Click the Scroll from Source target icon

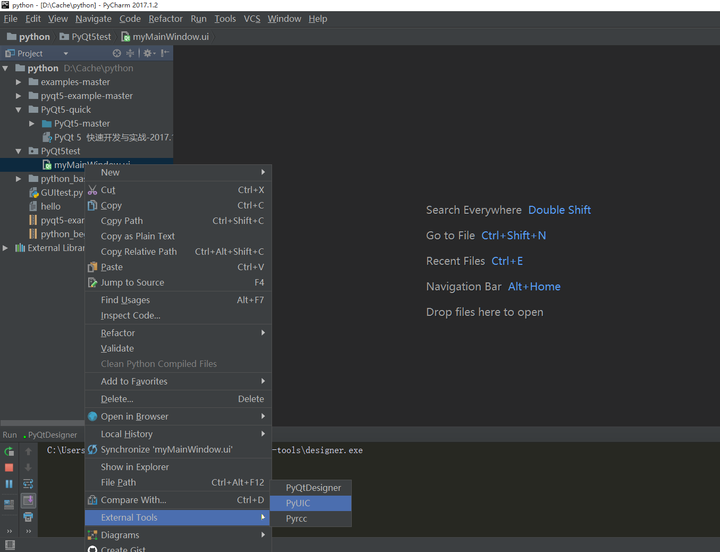117,53
